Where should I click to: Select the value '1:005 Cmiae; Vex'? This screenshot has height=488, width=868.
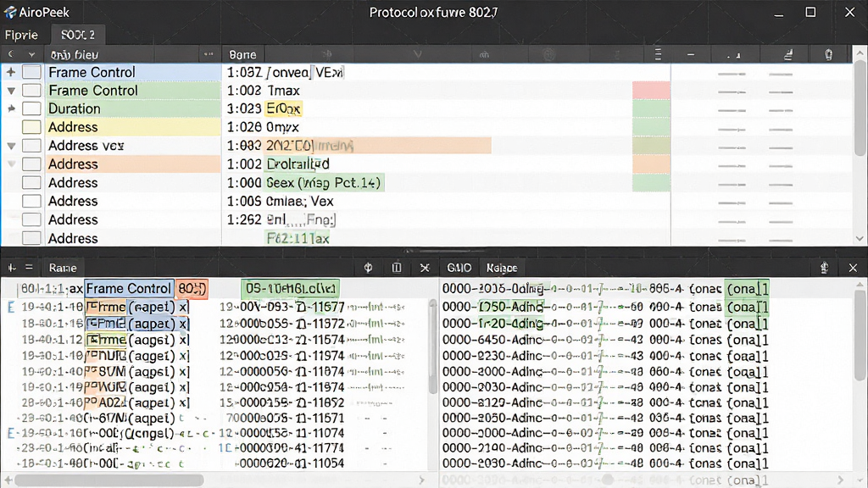pos(280,201)
